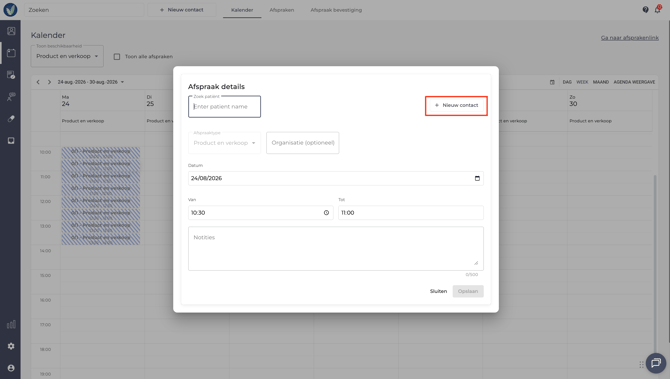Open the appointment confirmation icon in sidebar
Screen dimensions: 670x379
pyautogui.click(x=11, y=75)
